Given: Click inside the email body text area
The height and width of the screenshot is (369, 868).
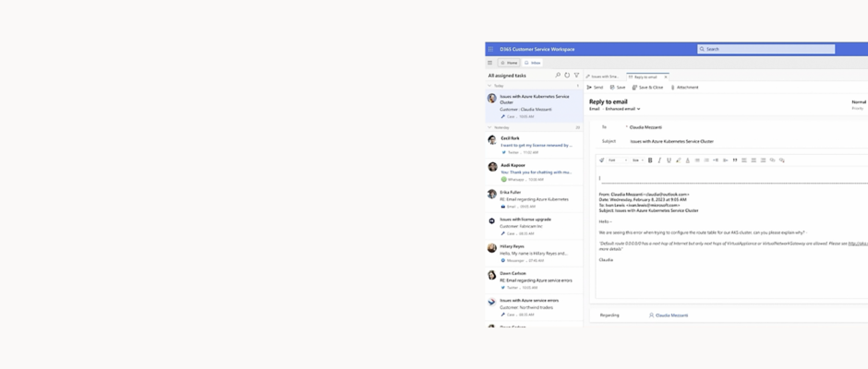Looking at the screenshot, I should coord(730,232).
